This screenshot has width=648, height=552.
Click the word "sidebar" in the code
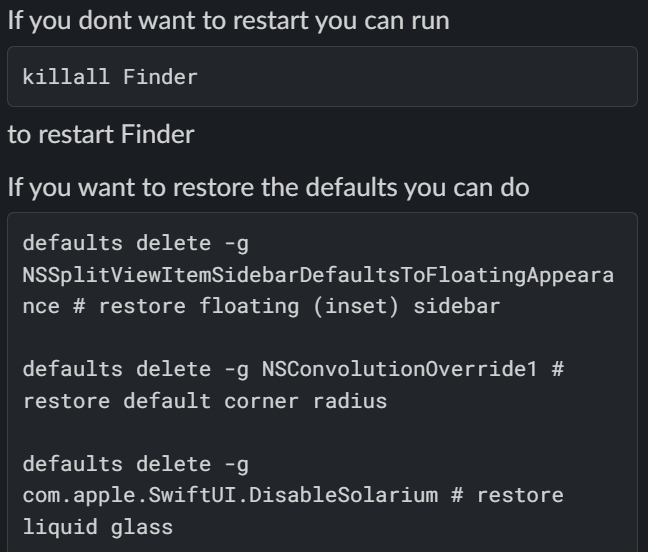(457, 307)
